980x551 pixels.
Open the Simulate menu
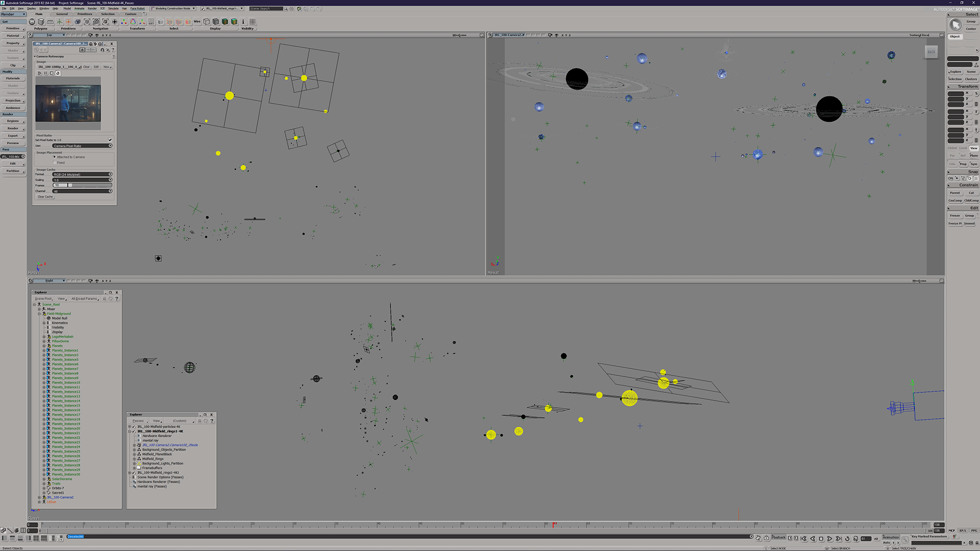point(113,9)
